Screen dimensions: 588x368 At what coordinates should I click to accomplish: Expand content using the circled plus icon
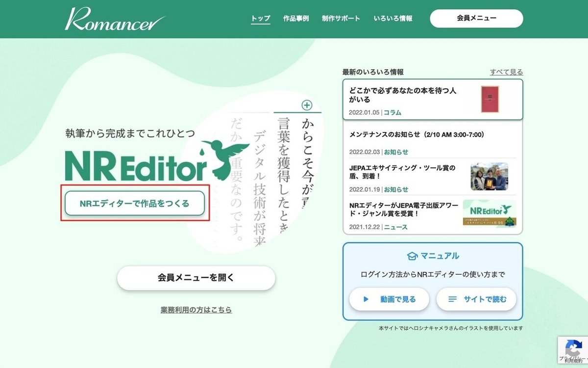coord(307,106)
